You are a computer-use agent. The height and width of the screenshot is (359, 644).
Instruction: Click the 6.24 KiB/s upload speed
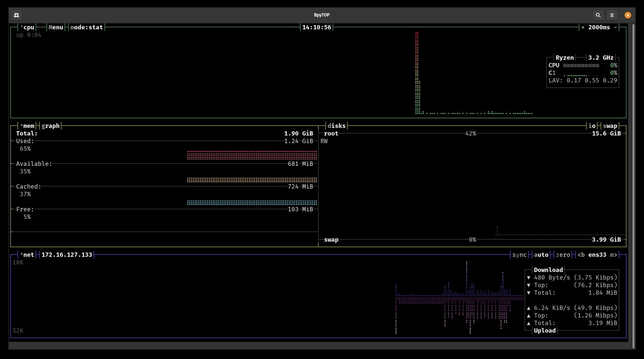tap(552, 308)
